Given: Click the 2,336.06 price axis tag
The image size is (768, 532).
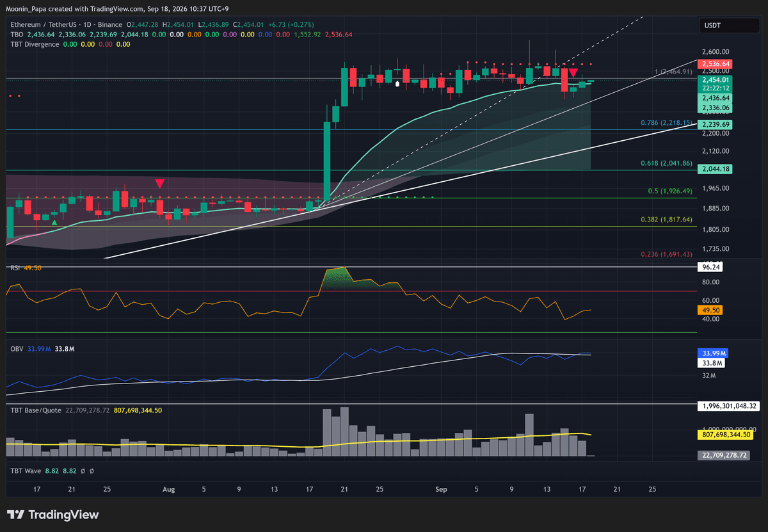Looking at the screenshot, I should tap(716, 108).
